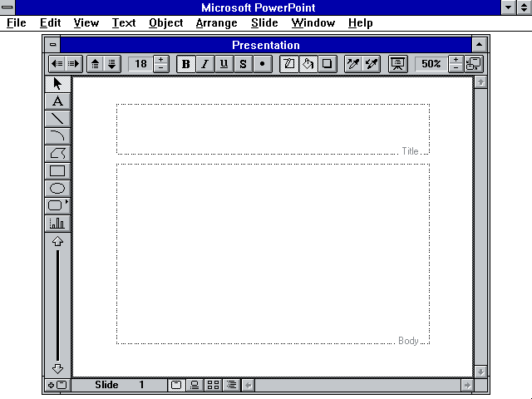Click the slide changer vertical slider bar
Viewport: 532px width, 399px height.
[x=57, y=305]
